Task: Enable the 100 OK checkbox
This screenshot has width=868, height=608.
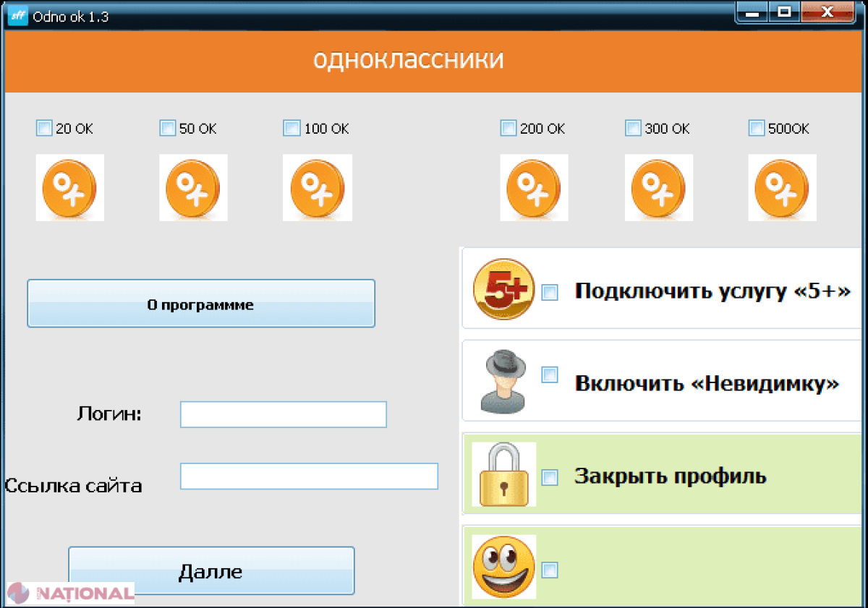Action: pyautogui.click(x=292, y=128)
